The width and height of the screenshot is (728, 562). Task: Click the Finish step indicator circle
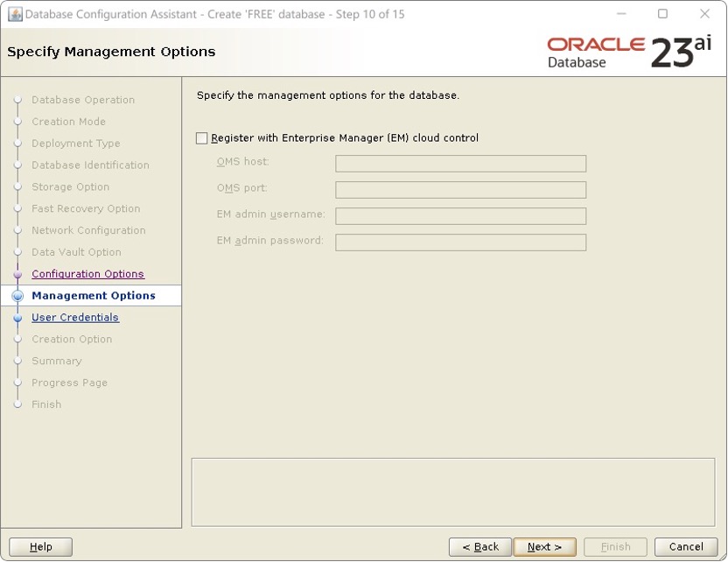click(x=18, y=404)
